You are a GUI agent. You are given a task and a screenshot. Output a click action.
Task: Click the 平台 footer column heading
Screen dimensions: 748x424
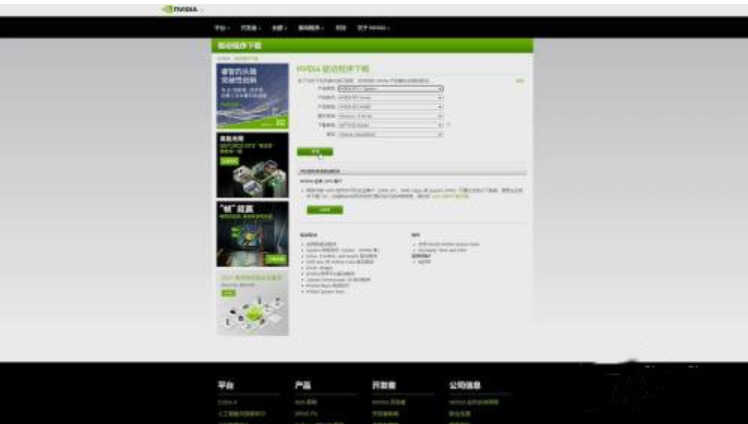[x=226, y=385]
